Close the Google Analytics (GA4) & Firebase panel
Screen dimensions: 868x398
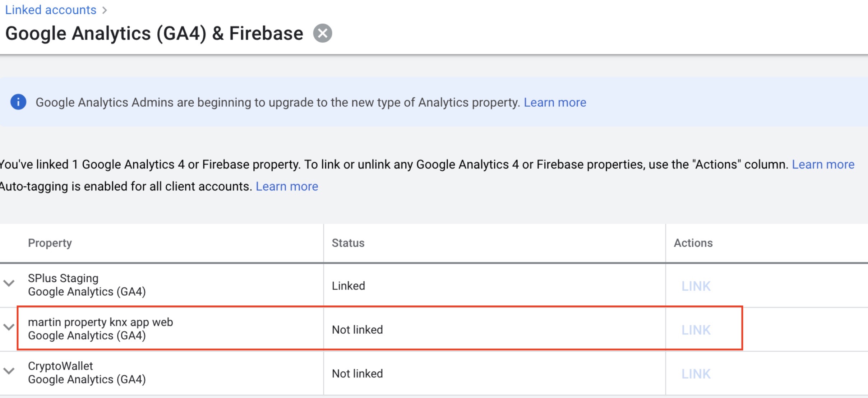(x=322, y=33)
